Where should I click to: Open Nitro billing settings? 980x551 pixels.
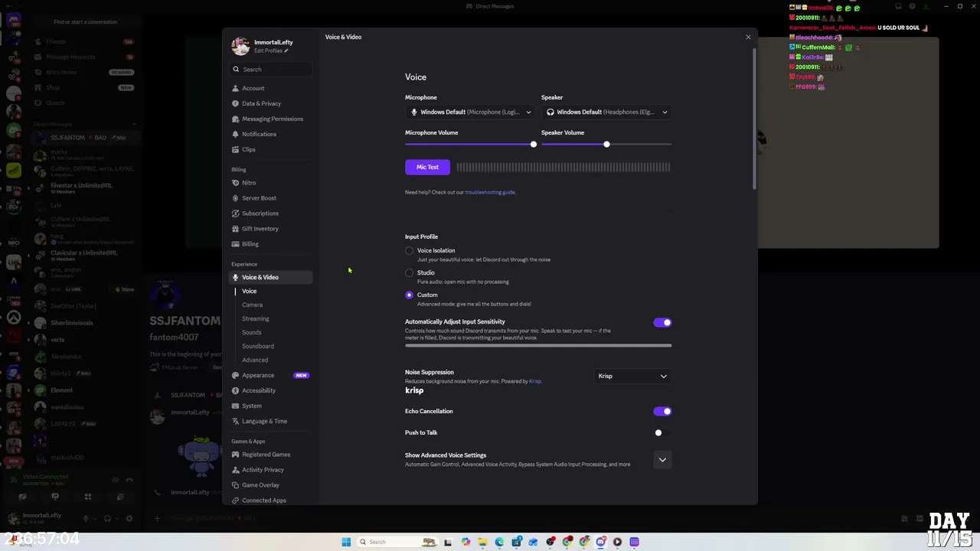272,183
